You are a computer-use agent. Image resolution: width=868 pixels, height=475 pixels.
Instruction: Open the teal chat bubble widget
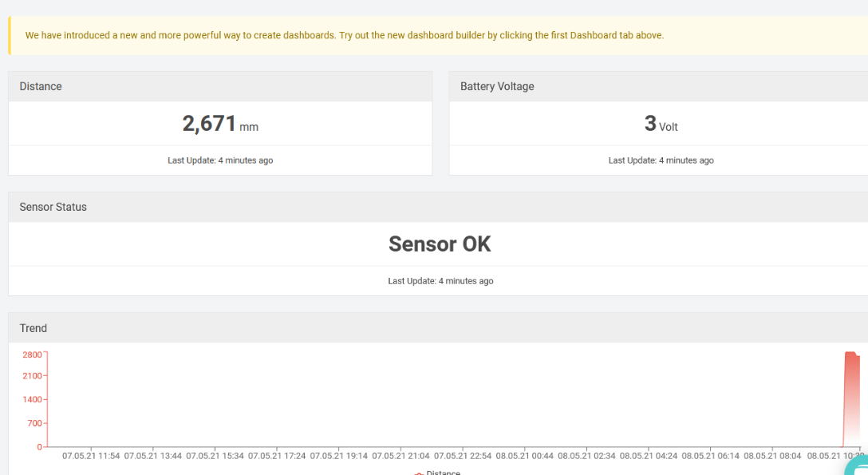coord(858,465)
